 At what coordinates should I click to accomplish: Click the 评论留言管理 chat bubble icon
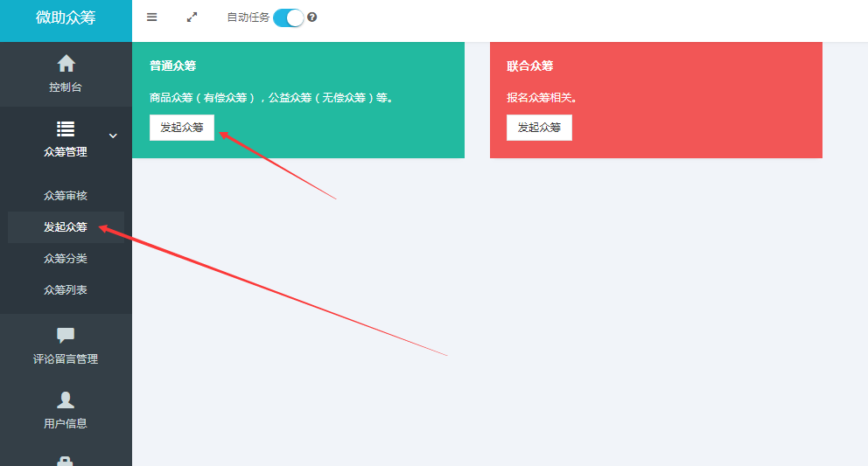[x=66, y=335]
